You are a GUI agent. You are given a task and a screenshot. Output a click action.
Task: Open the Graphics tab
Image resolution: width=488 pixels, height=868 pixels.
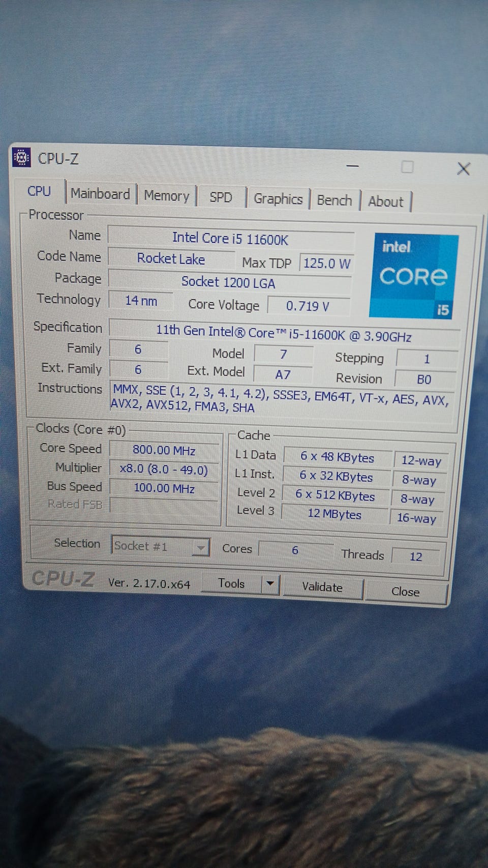[x=278, y=199]
